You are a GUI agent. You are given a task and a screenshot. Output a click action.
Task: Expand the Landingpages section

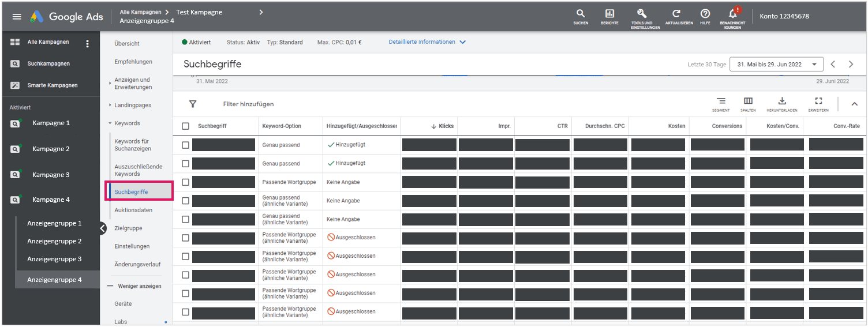click(x=110, y=105)
